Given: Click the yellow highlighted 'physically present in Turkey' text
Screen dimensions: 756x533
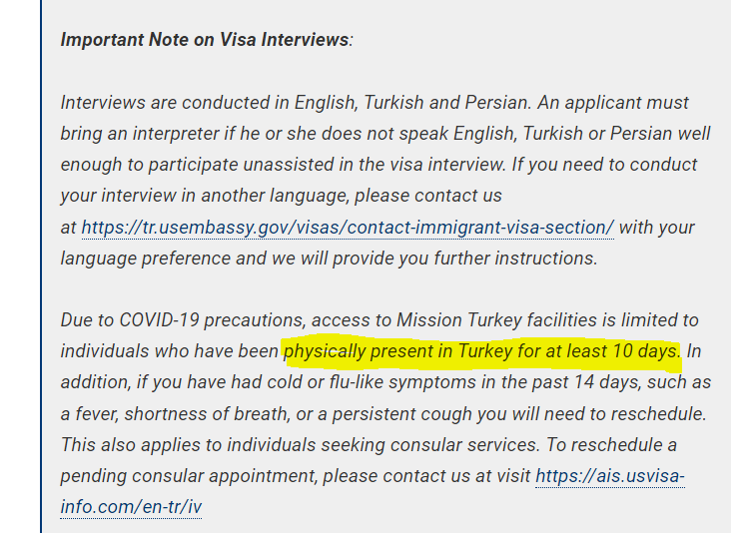Looking at the screenshot, I should 397,351.
